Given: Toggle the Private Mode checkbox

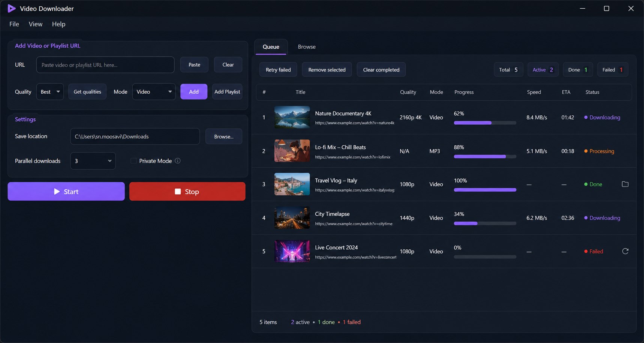Looking at the screenshot, I should click(x=133, y=161).
